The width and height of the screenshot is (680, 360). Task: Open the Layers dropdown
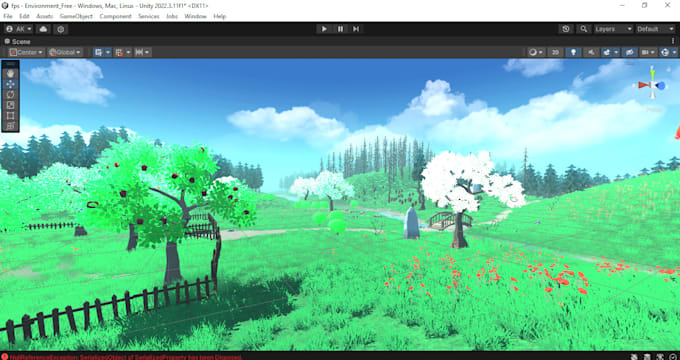(x=613, y=29)
